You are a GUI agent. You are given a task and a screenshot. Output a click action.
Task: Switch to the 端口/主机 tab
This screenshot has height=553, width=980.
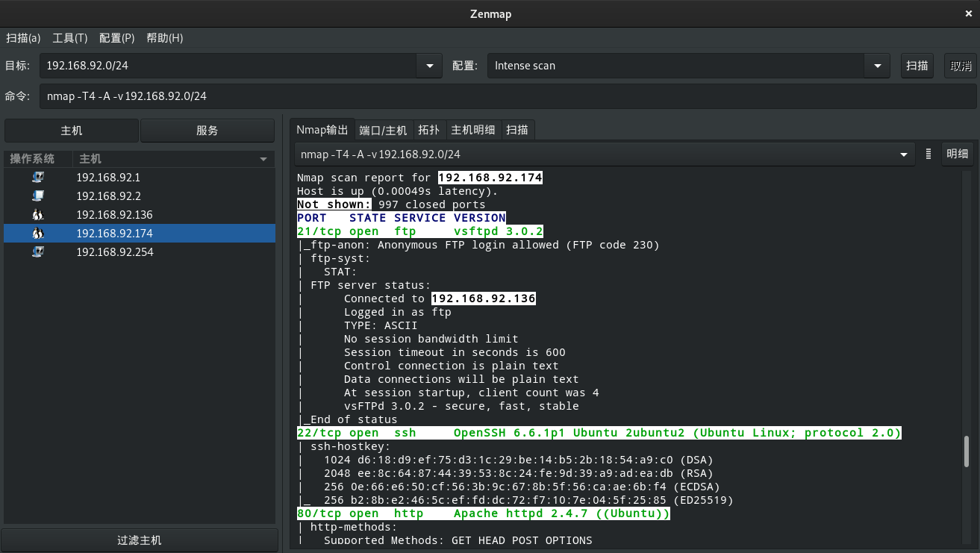[x=384, y=129]
